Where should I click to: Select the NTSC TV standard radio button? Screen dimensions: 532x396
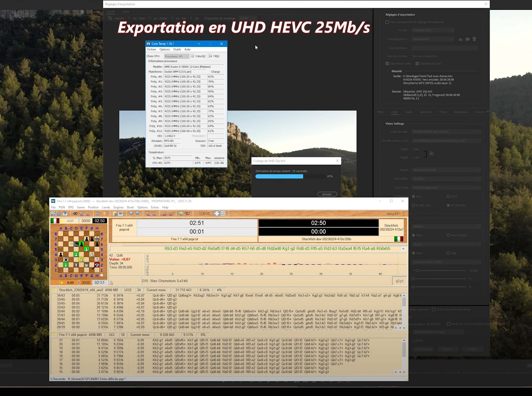(448, 196)
